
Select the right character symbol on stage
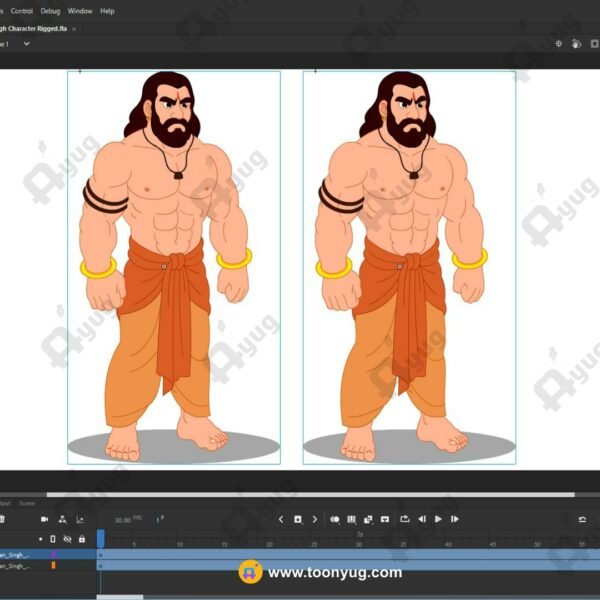point(409,267)
